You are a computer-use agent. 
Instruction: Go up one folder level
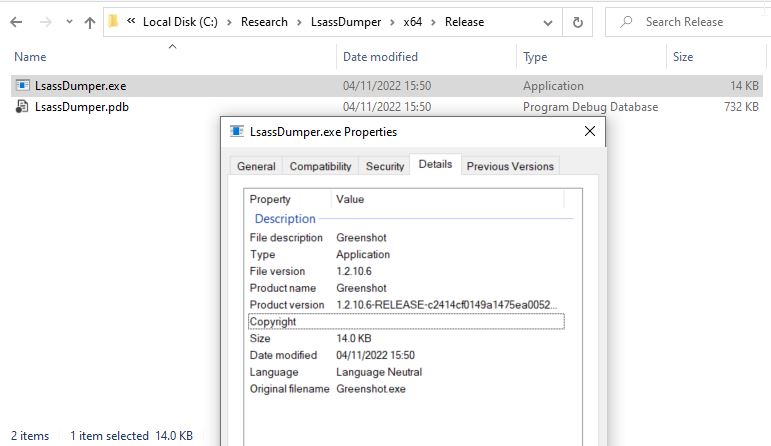(x=89, y=22)
